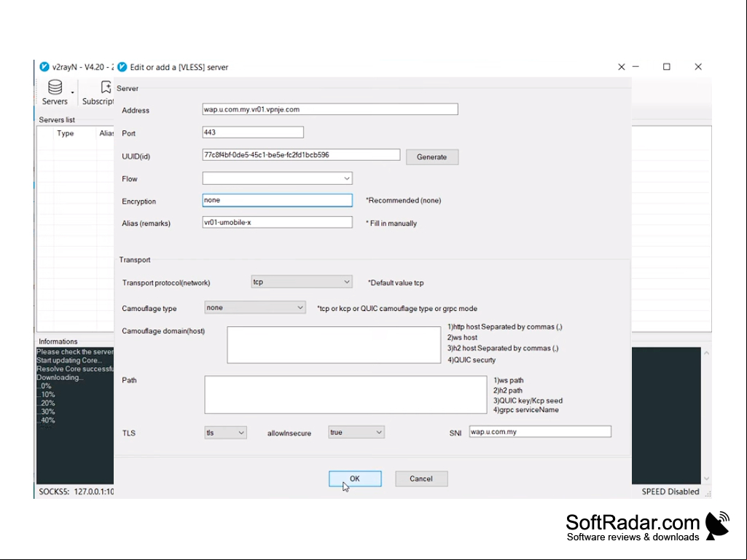Screen dimensions: 747x560
Task: Click the "Informations" group label
Action: (x=58, y=342)
